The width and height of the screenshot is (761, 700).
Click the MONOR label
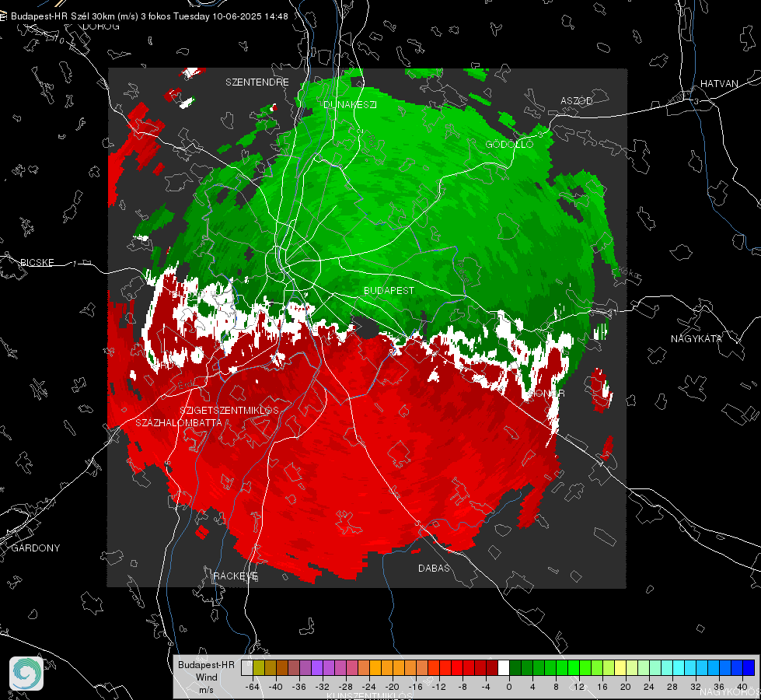pos(546,393)
